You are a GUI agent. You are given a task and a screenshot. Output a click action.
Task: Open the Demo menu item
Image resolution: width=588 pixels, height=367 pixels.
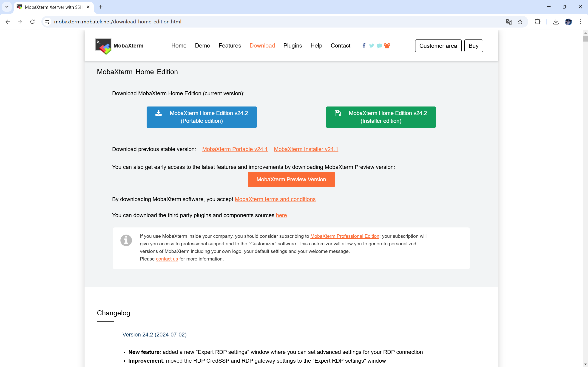point(202,45)
